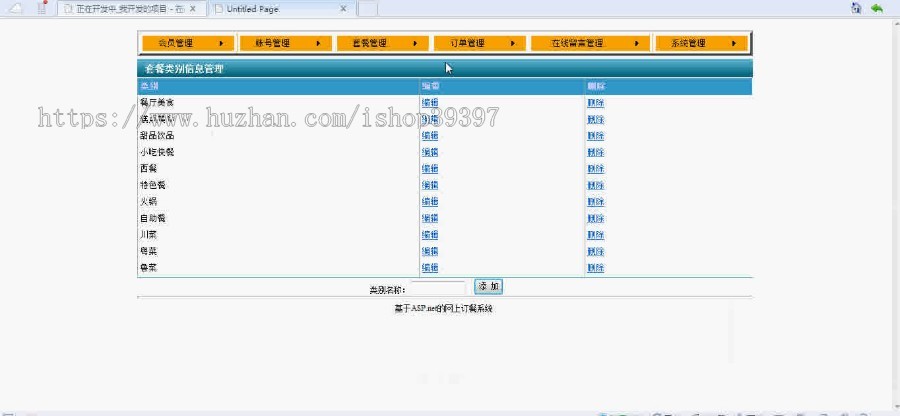Click the 类别 column header
900x416 pixels.
149,86
